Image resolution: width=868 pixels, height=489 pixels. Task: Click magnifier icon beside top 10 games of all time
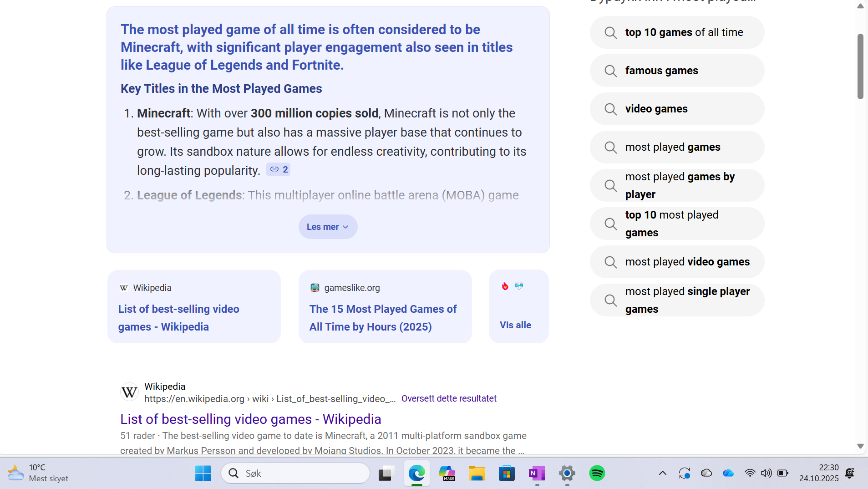pos(611,32)
